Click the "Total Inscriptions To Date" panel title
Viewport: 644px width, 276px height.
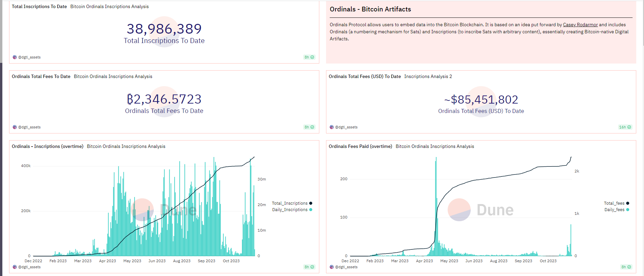[39, 6]
